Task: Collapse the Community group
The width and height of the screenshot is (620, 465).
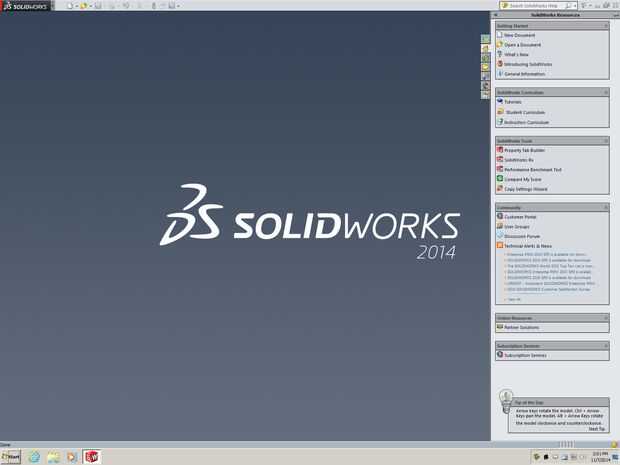Action: [x=606, y=207]
